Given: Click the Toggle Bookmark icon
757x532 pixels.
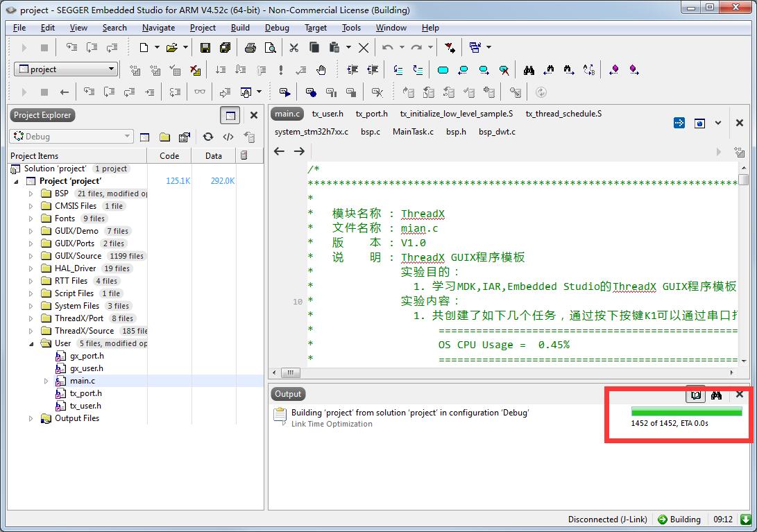Looking at the screenshot, I should [x=443, y=70].
